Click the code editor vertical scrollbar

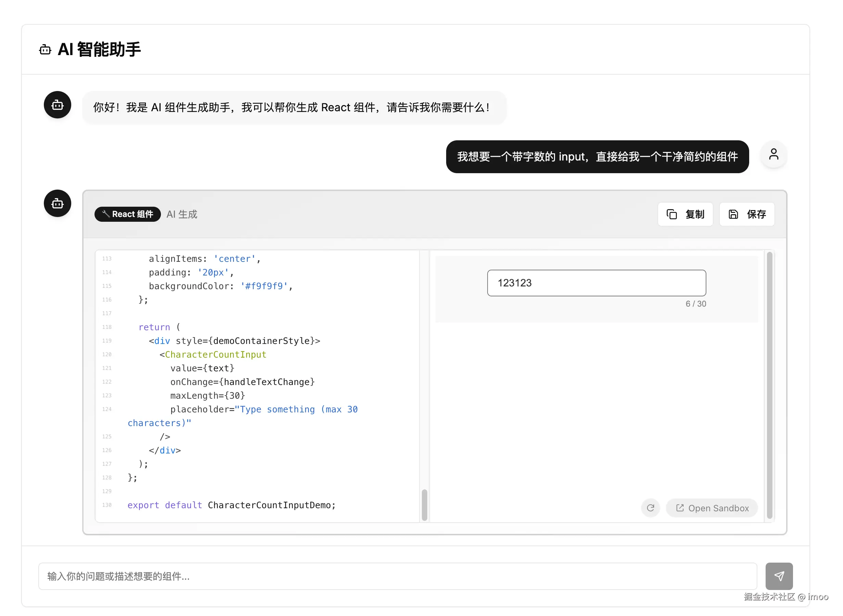pos(424,504)
